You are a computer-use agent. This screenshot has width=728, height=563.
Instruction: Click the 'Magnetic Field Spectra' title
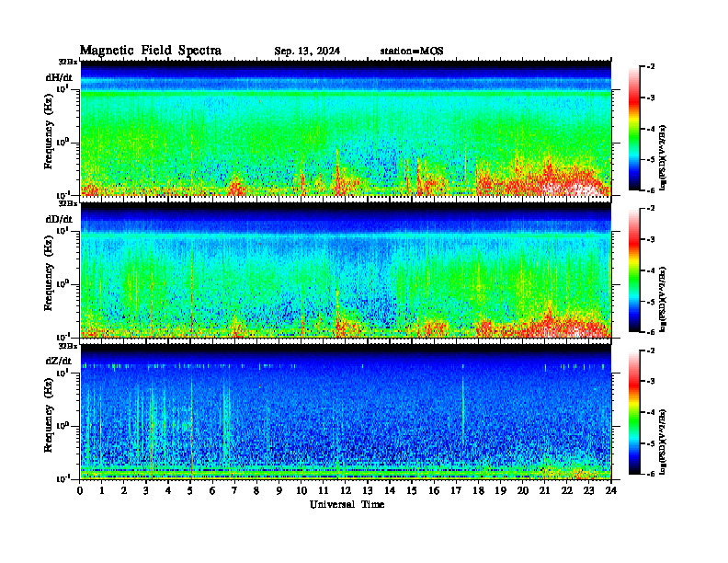click(151, 51)
